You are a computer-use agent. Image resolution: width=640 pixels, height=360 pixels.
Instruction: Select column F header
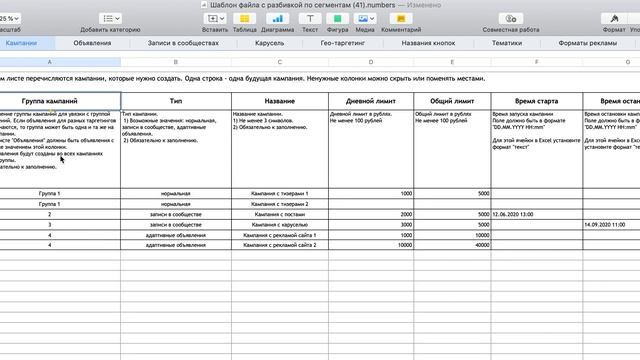pos(537,62)
